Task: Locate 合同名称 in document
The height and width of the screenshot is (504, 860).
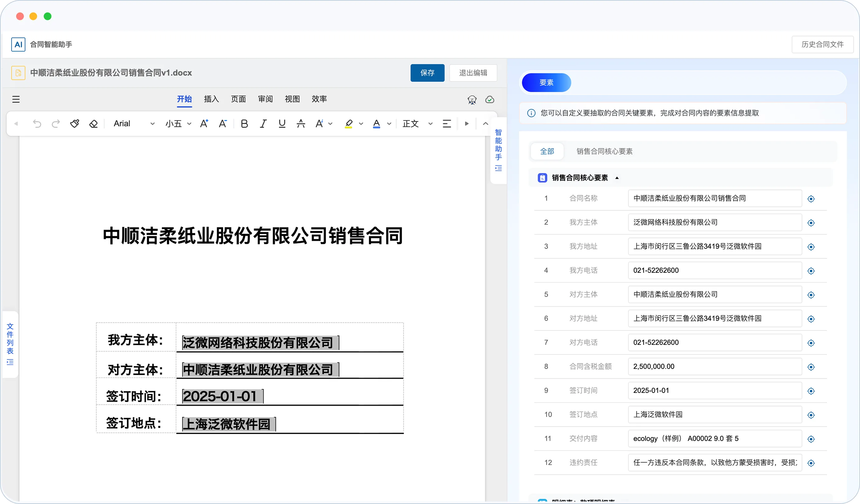Action: pyautogui.click(x=811, y=199)
